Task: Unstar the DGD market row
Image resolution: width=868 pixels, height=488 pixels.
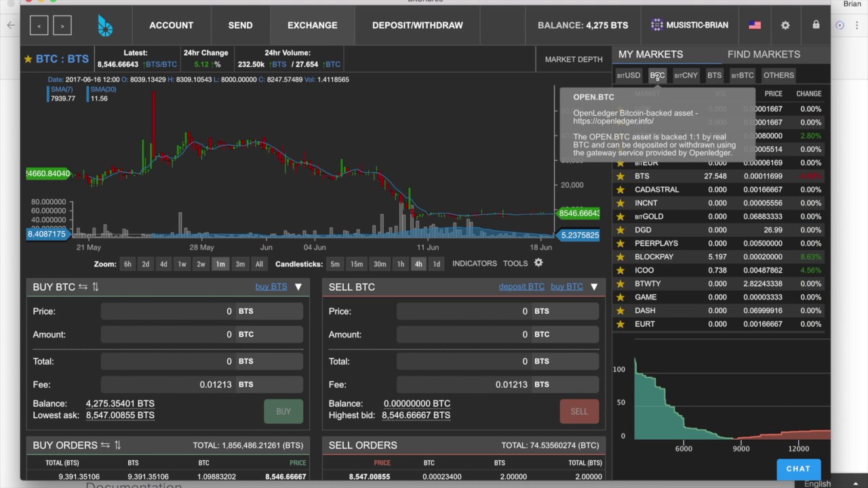Action: point(620,230)
